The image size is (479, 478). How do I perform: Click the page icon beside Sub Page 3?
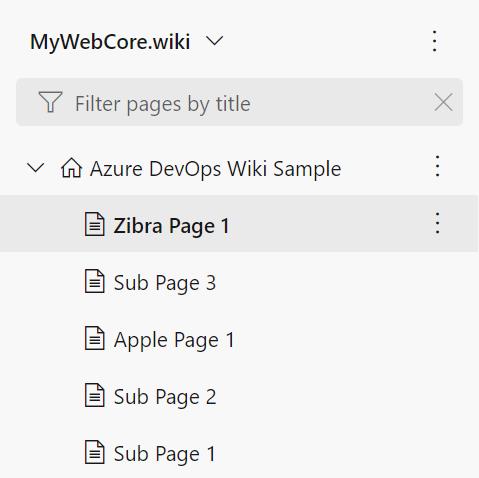95,281
